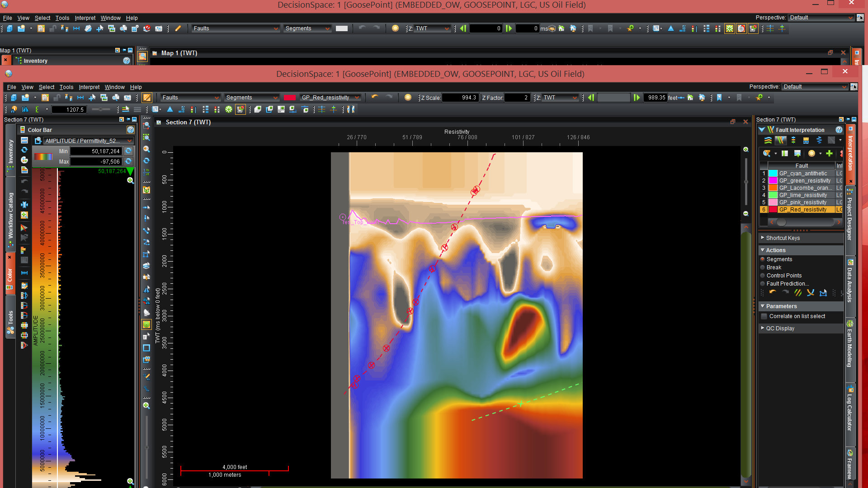Image resolution: width=868 pixels, height=488 pixels.
Task: Open the Help menu in the background window
Action: tap(132, 18)
